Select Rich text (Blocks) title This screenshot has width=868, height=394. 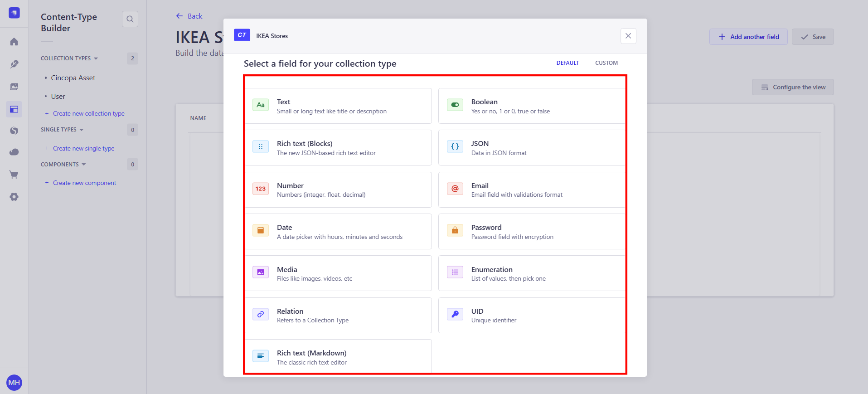(305, 144)
